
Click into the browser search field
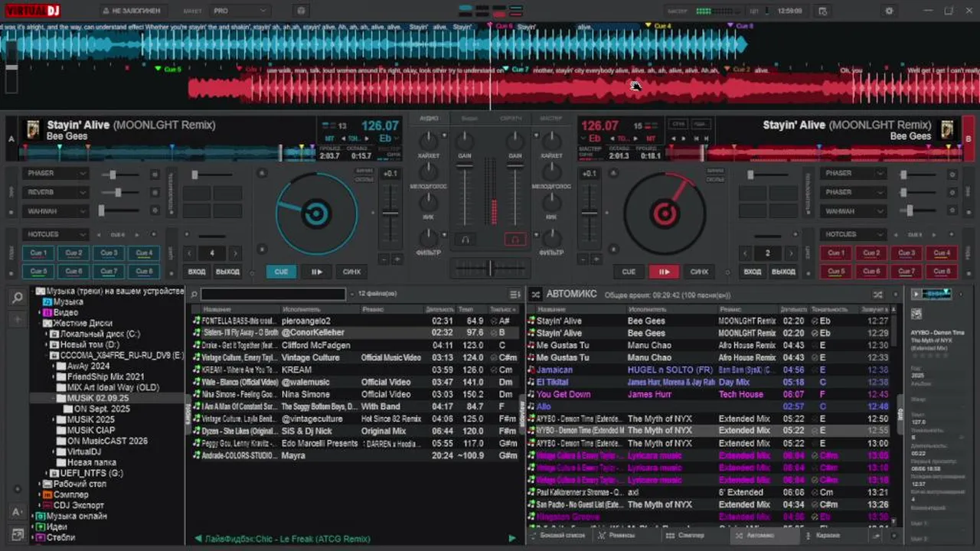273,294
